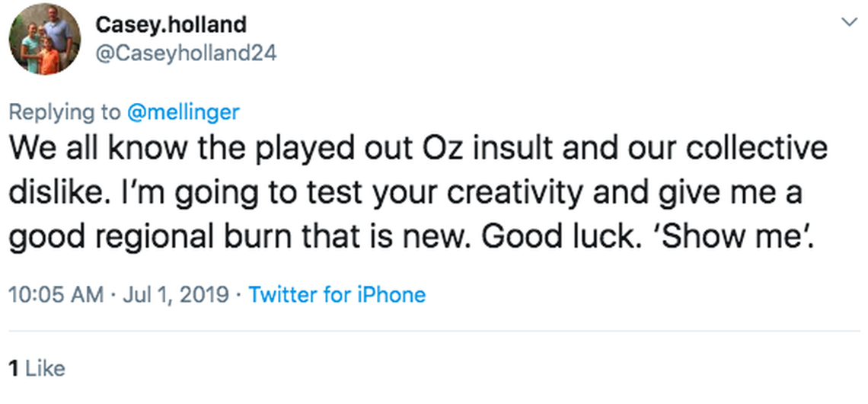Click the word "Like" below the tweet
The image size is (868, 404).
[46, 369]
